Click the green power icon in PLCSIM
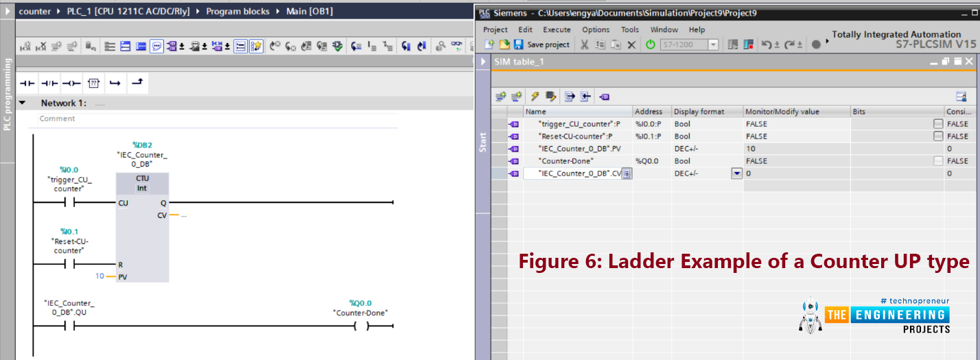Image resolution: width=980 pixels, height=360 pixels. click(651, 45)
